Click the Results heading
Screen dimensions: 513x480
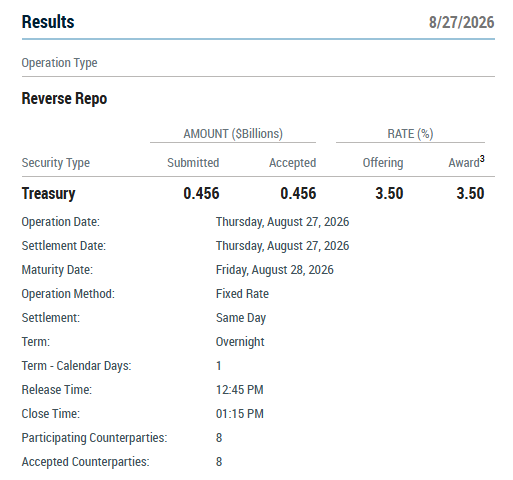(48, 22)
